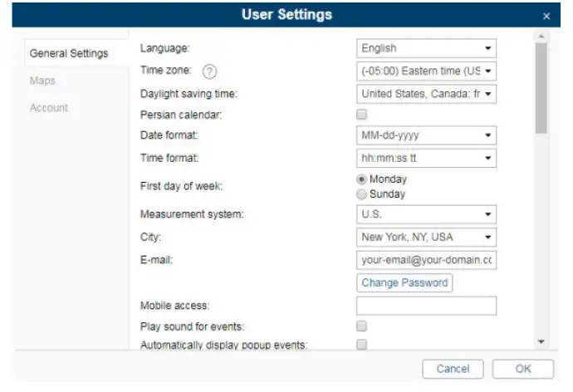573x392 pixels.
Task: Toggle Automatically display popup events checkbox
Action: click(361, 345)
